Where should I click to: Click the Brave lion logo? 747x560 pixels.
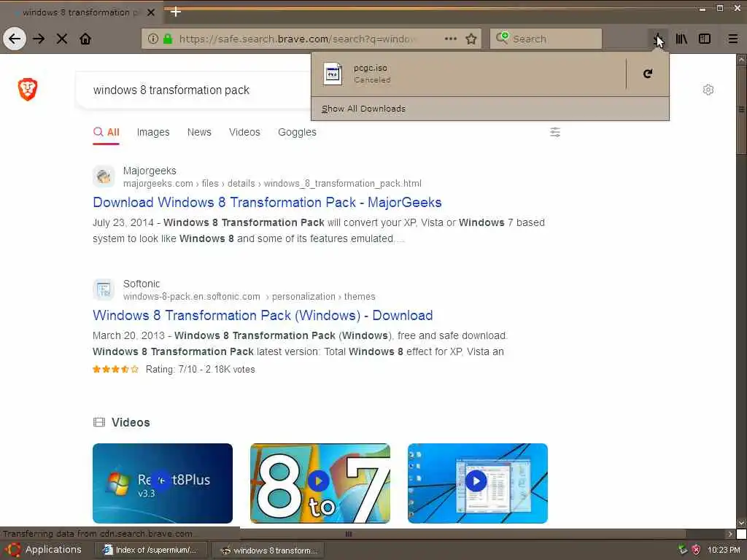click(28, 90)
